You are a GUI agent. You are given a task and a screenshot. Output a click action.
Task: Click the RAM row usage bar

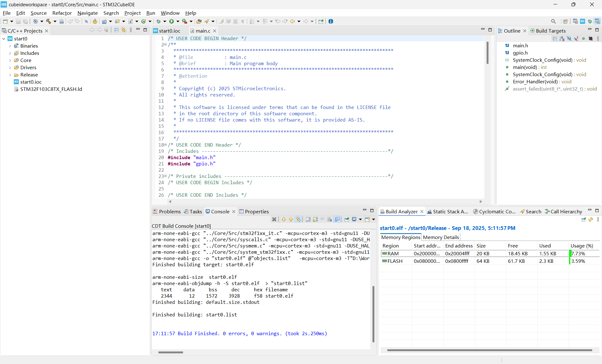(570, 253)
